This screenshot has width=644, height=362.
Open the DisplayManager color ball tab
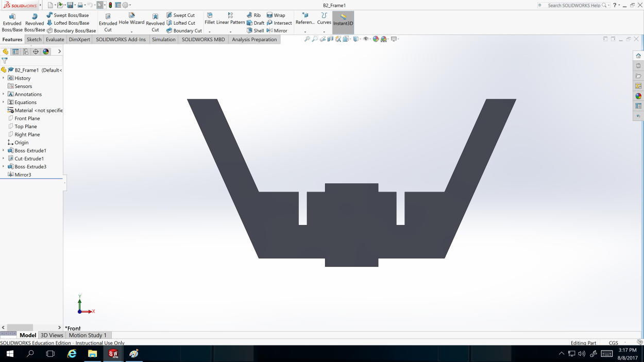[x=46, y=51]
